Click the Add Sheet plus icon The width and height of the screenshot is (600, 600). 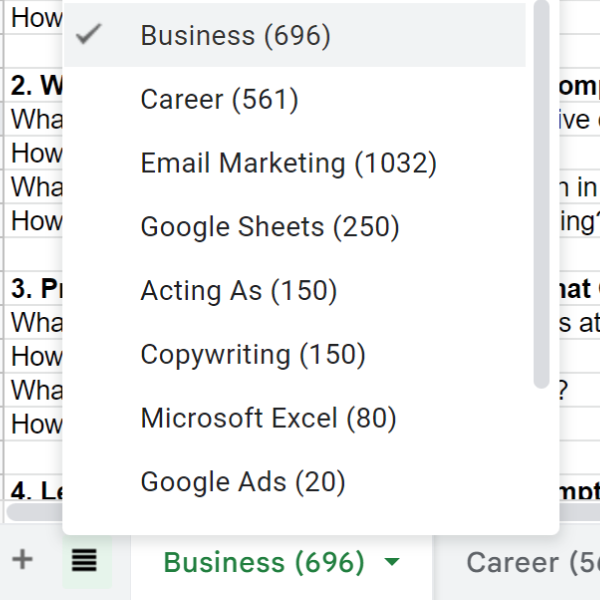22,559
